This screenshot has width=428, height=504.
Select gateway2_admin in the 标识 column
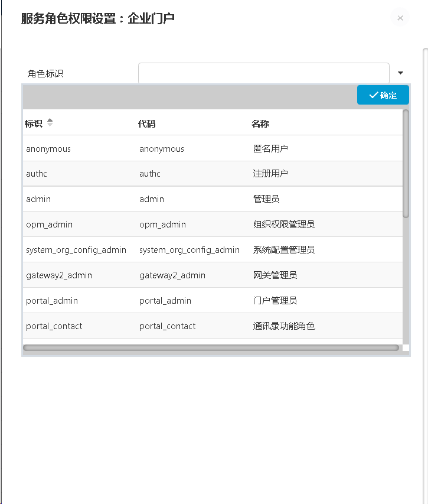pyautogui.click(x=59, y=275)
